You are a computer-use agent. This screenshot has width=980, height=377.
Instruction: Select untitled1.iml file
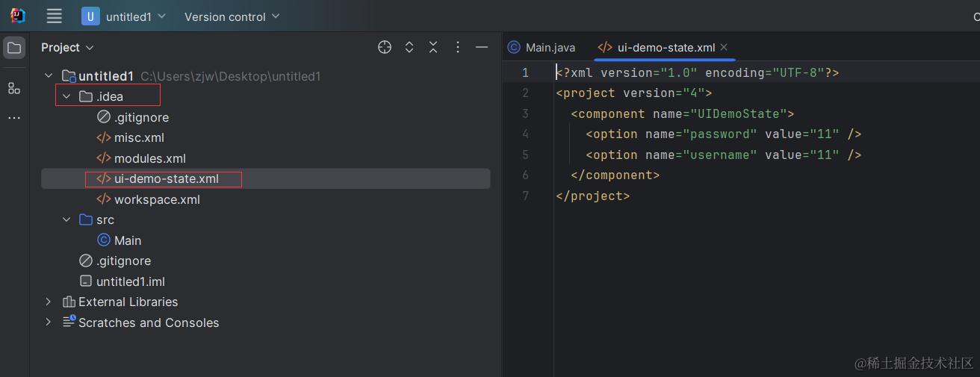(x=131, y=281)
